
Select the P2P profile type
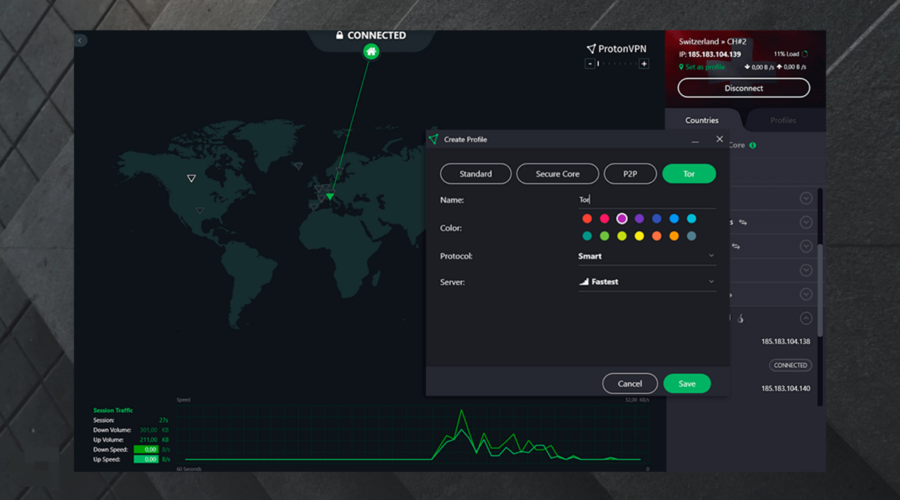coord(630,174)
